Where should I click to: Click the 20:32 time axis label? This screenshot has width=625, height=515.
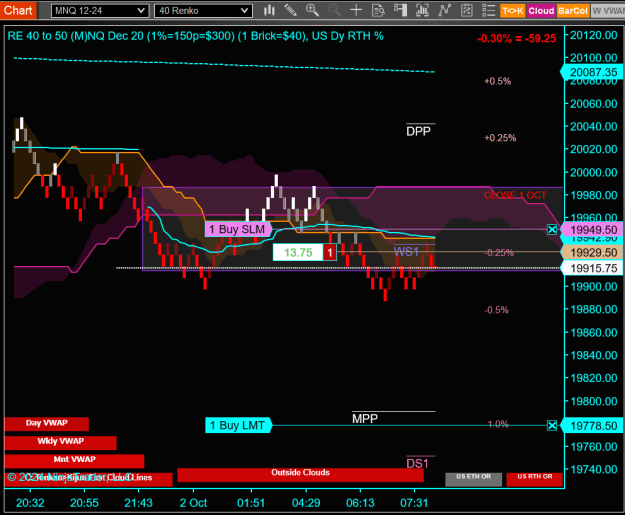[x=30, y=503]
